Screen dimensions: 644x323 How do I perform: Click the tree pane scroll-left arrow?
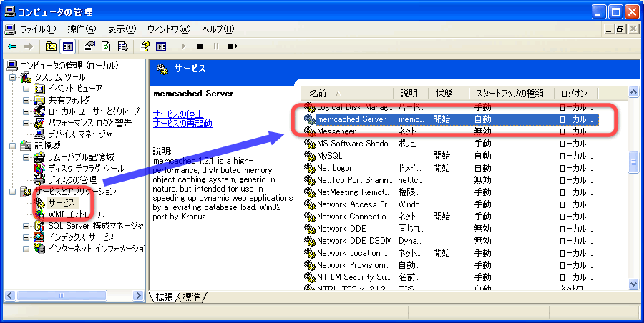(10, 296)
